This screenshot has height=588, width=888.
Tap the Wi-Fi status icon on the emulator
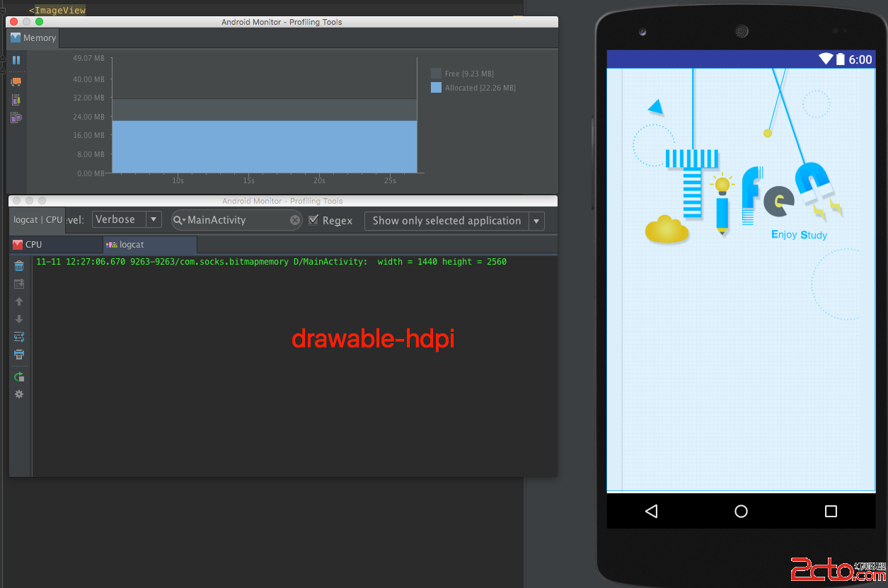click(x=826, y=59)
